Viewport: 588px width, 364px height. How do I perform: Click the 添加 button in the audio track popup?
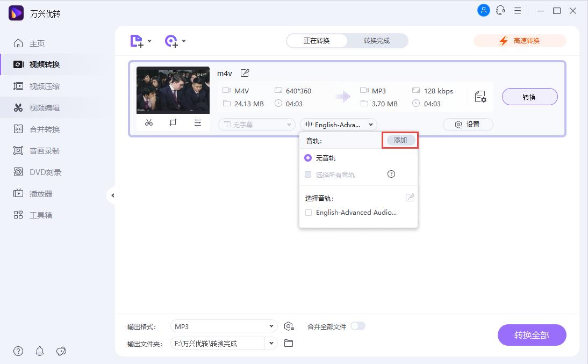(x=400, y=140)
